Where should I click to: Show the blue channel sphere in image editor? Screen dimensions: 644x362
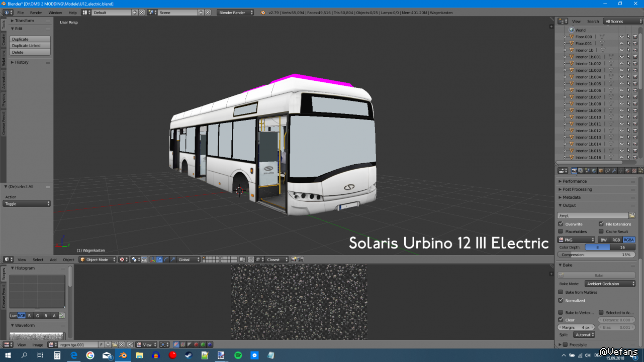coord(210,345)
